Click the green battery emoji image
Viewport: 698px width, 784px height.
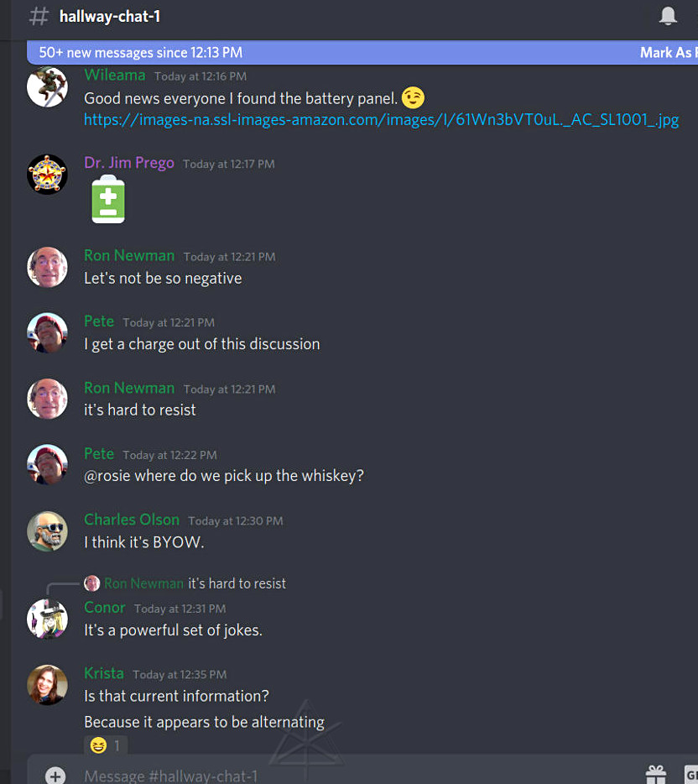coord(108,199)
